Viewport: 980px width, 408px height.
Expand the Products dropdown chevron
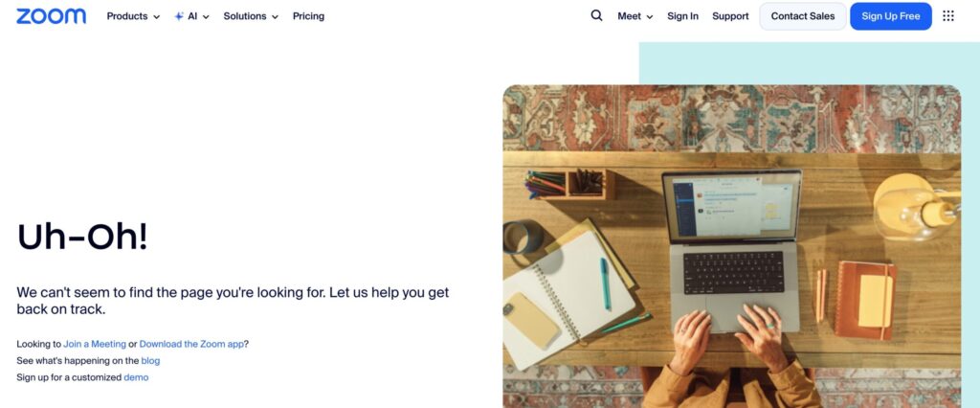[156, 17]
